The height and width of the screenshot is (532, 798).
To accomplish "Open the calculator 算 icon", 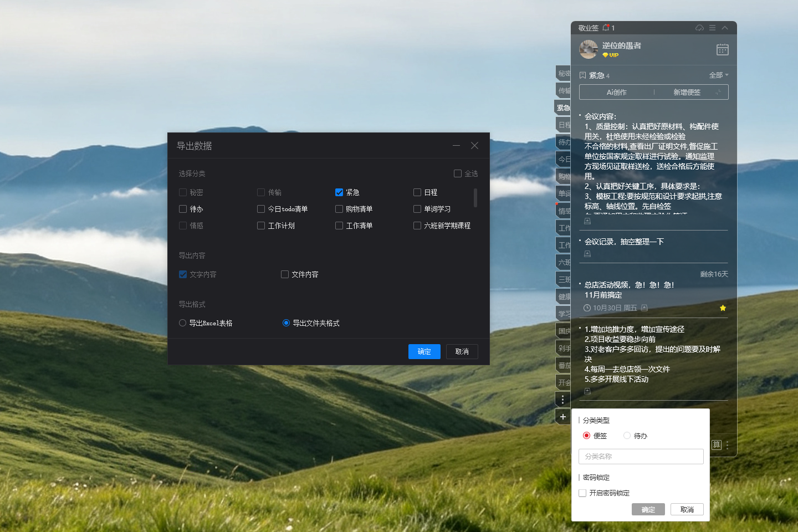I will (717, 445).
